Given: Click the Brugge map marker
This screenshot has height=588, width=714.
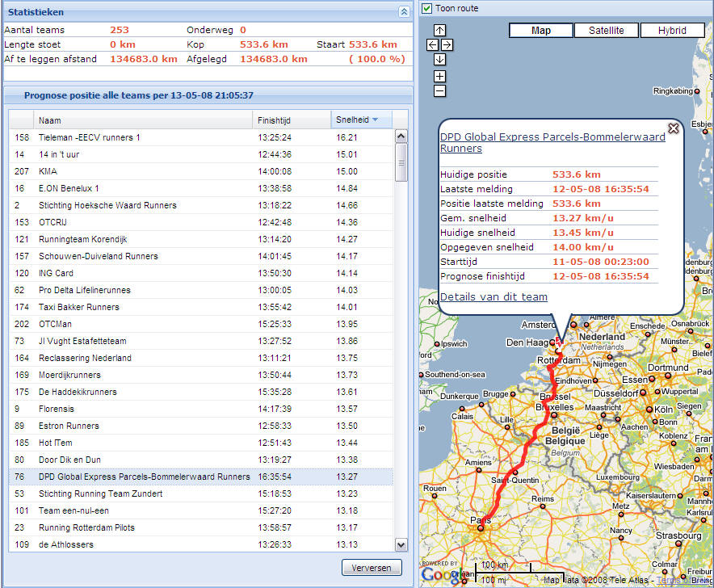Looking at the screenshot, I should [513, 394].
